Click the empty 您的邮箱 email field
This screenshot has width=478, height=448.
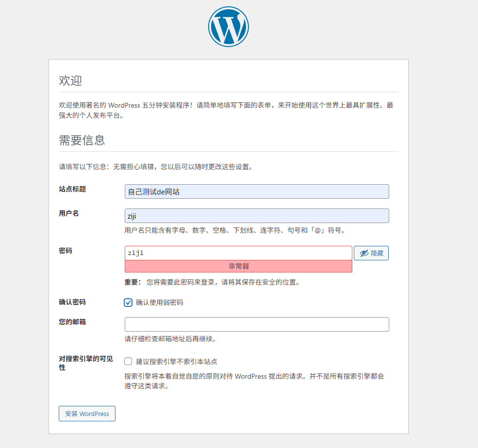click(257, 324)
